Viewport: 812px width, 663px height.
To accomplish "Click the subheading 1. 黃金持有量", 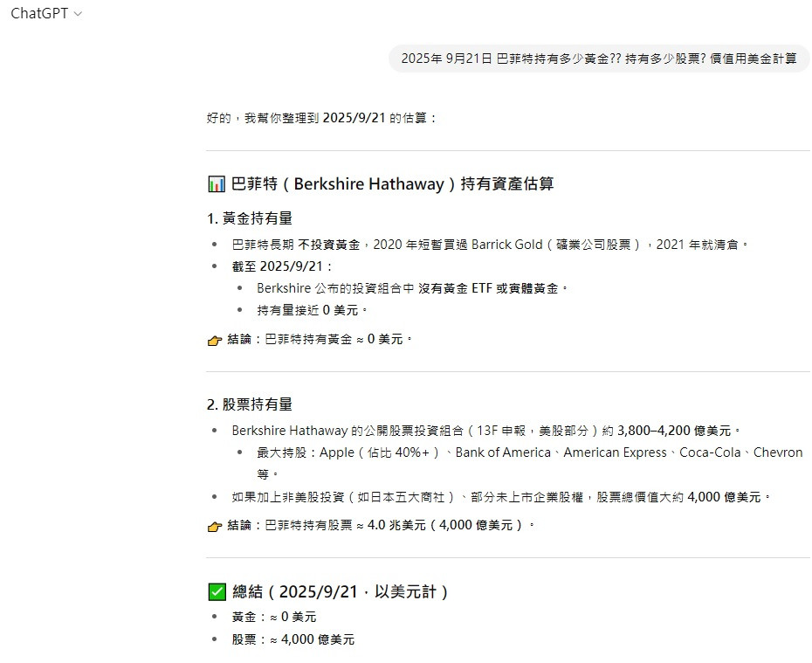I will [x=250, y=218].
